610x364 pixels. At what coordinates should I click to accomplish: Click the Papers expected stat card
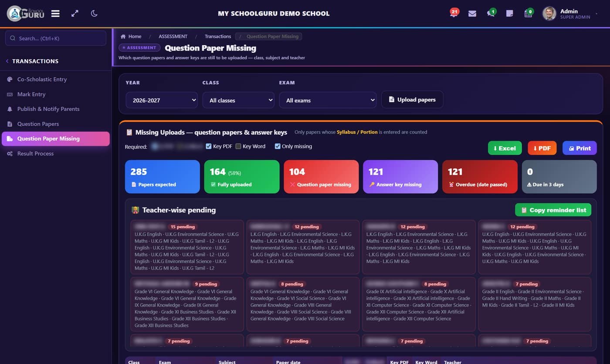(163, 177)
